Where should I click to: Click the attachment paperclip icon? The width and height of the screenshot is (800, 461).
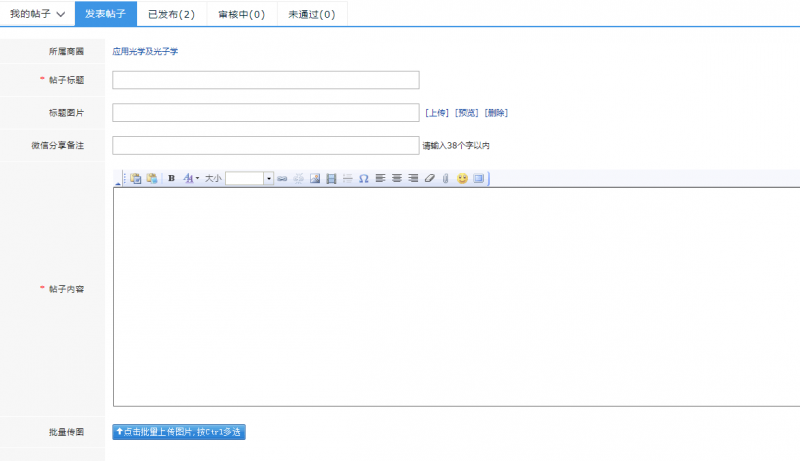click(445, 178)
